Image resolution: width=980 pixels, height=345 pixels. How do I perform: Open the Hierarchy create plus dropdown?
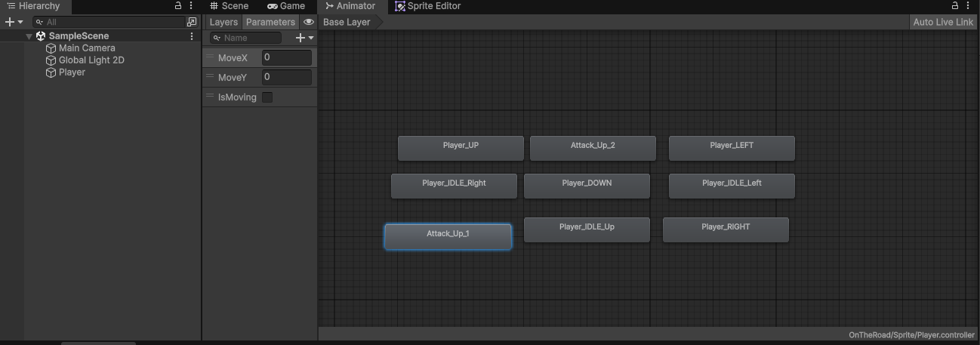point(14,22)
